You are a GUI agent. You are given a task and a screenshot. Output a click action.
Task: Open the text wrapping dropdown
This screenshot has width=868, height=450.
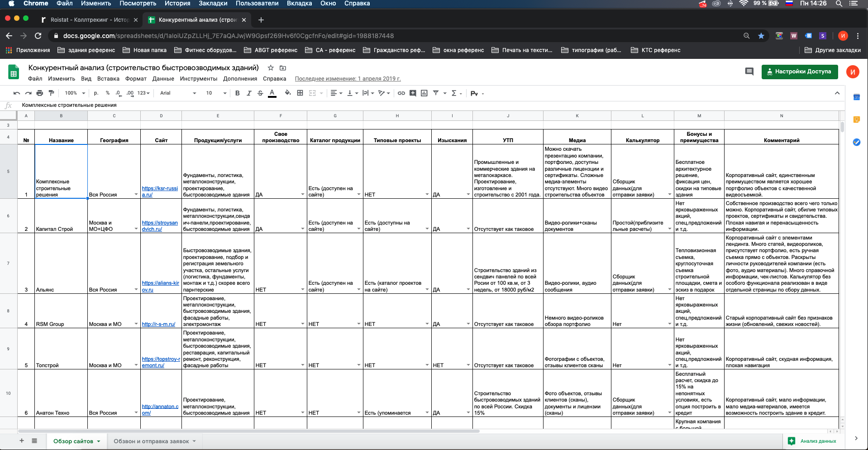(368, 93)
